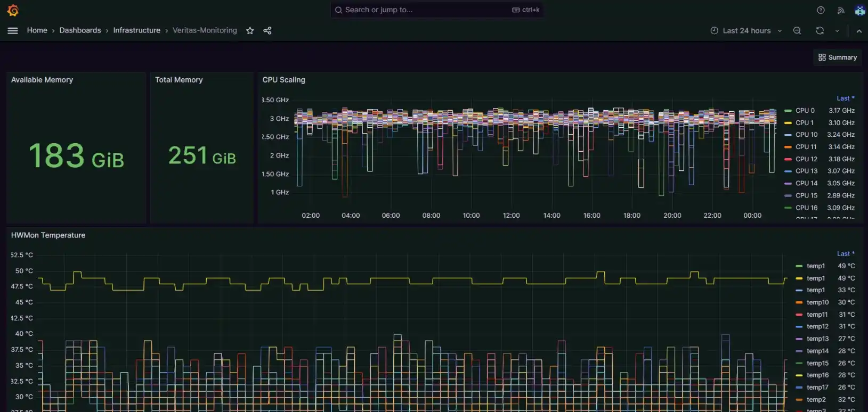The width and height of the screenshot is (868, 412).
Task: Open the Available Memory panel title
Action: coord(42,80)
